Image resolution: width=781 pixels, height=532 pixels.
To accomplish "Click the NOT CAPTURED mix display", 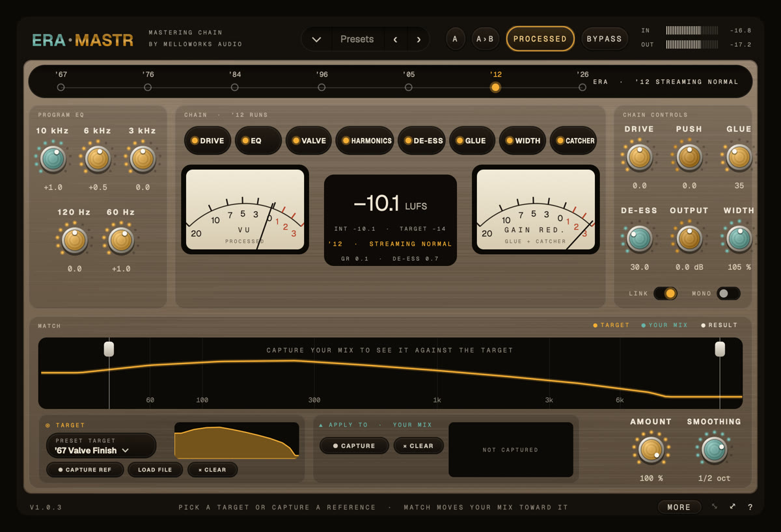I will 511,449.
